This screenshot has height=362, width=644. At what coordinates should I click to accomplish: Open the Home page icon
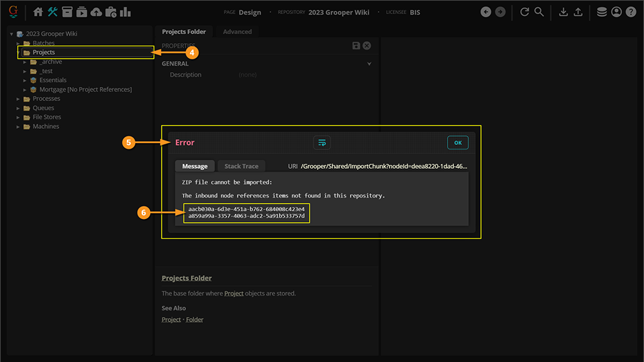pos(38,12)
